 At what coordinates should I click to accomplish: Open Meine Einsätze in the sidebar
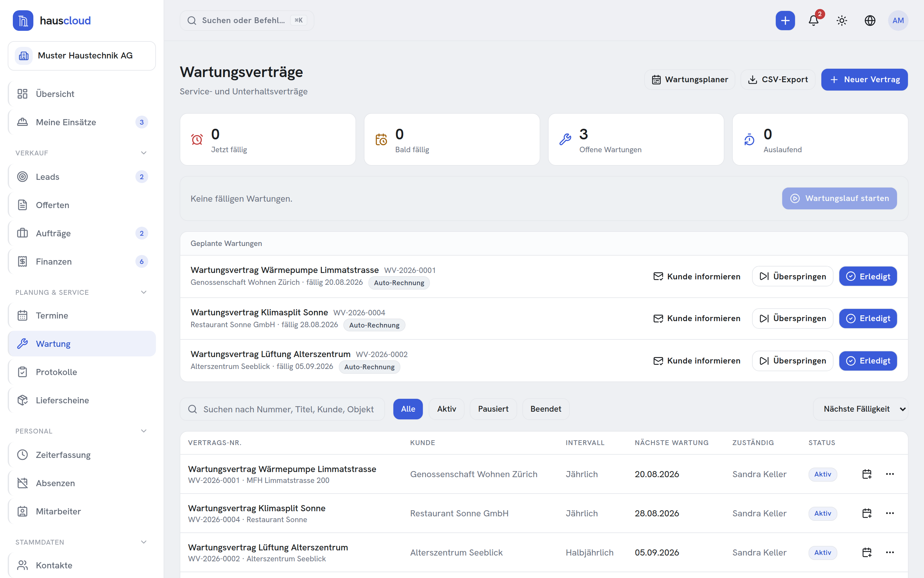[82, 122]
